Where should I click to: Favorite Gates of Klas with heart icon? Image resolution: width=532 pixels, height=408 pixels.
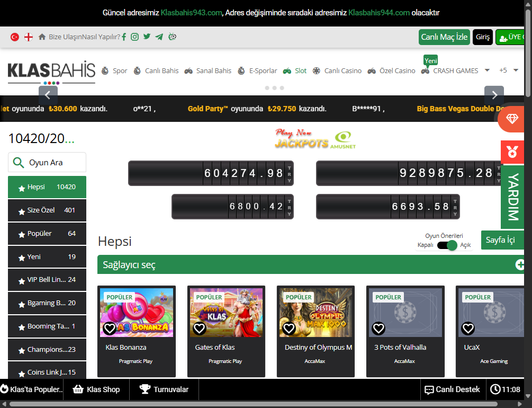click(x=199, y=329)
